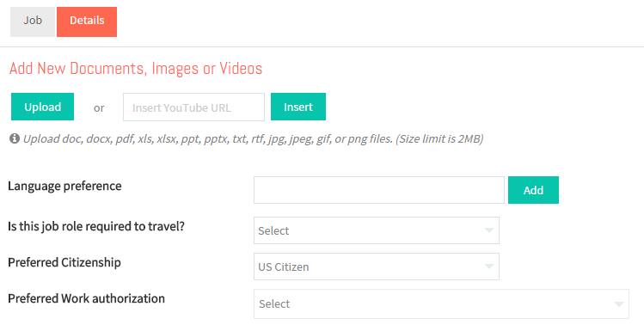Viewport: 644px width, 331px height.
Task: Open the job travel requirement dropdown
Action: point(377,230)
